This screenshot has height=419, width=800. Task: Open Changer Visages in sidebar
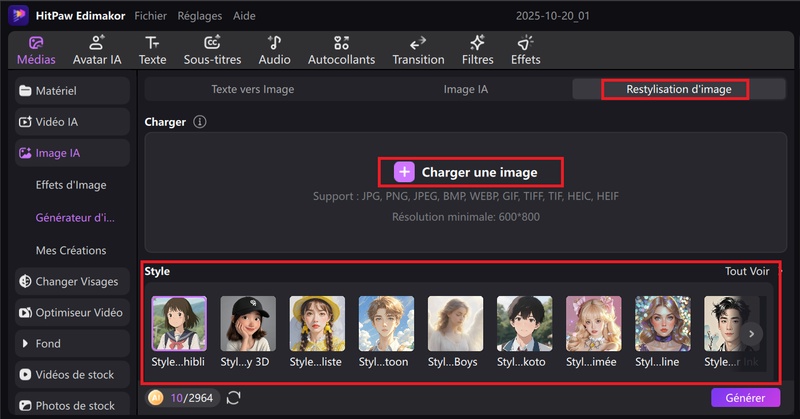pos(72,281)
